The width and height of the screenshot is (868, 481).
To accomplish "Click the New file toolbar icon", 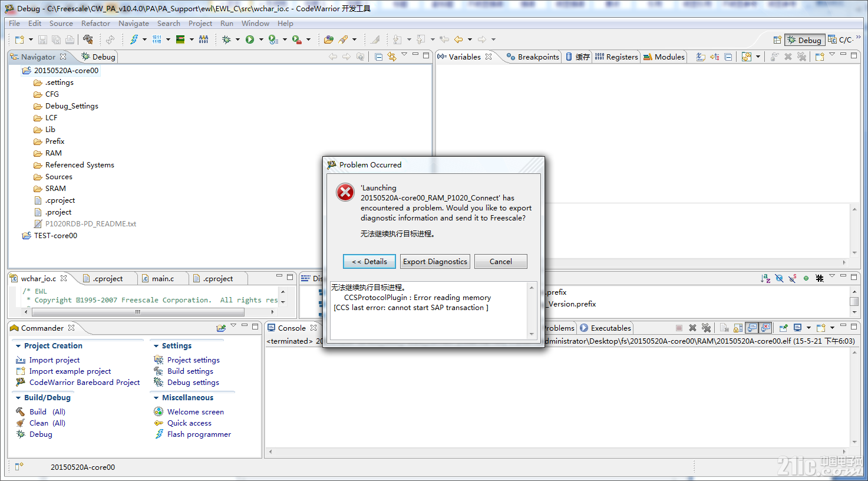I will 19,39.
